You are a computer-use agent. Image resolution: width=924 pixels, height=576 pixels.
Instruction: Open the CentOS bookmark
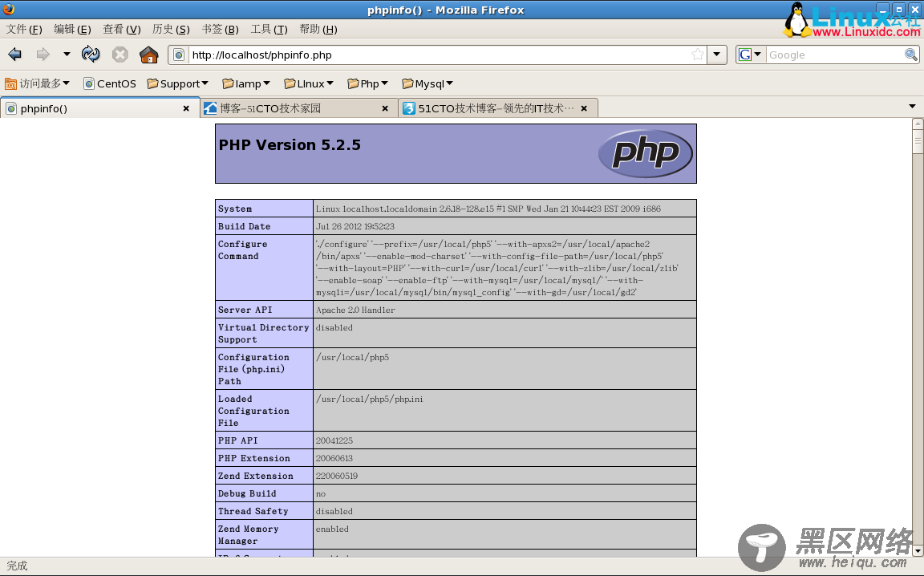pos(110,83)
